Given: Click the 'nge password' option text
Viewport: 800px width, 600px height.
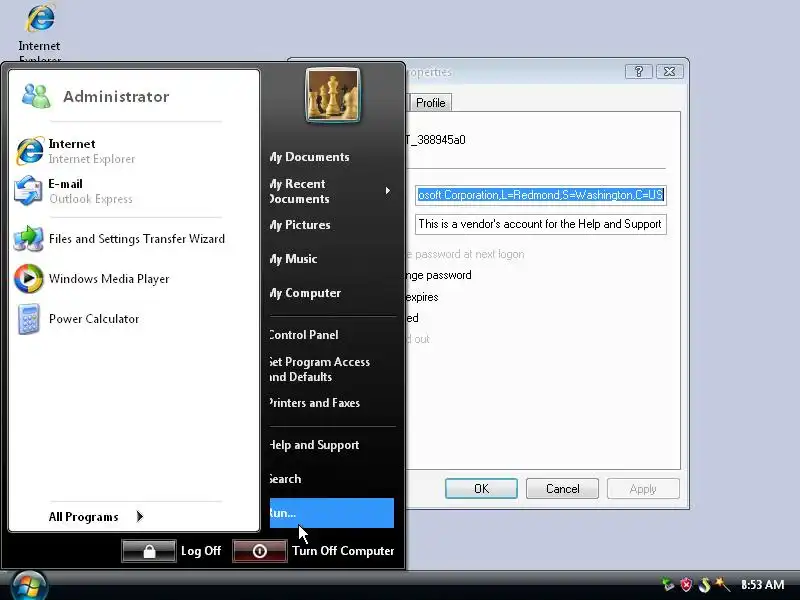Looking at the screenshot, I should click(x=439, y=276).
